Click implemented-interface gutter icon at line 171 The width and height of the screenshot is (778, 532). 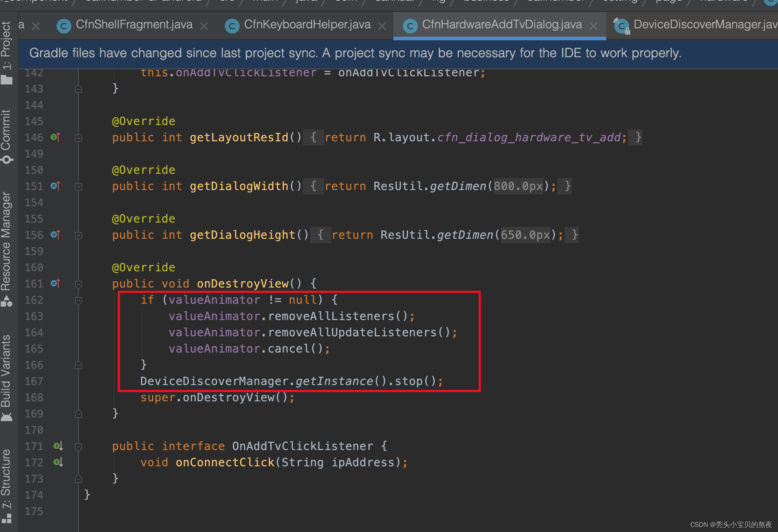click(x=58, y=446)
